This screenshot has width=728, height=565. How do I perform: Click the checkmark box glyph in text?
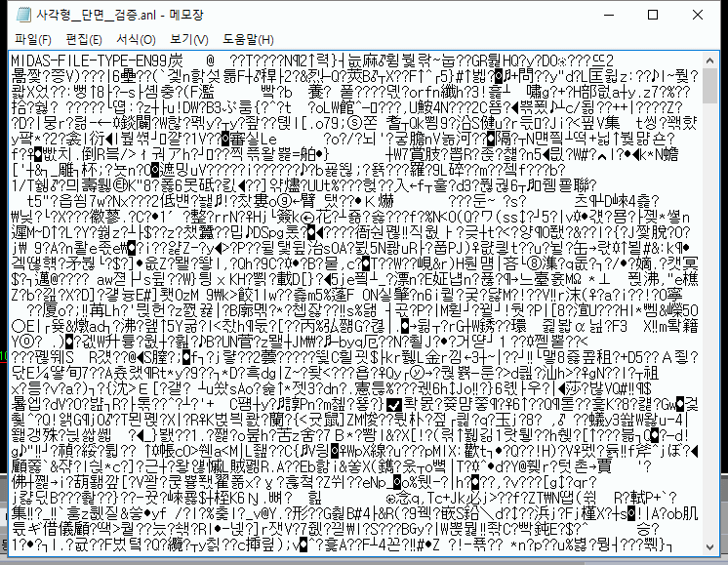point(394,405)
